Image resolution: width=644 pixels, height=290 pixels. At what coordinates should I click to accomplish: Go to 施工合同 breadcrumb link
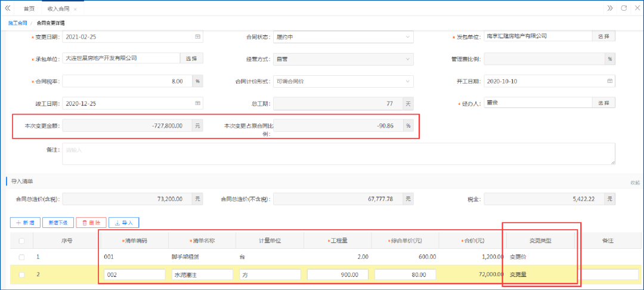(x=18, y=23)
